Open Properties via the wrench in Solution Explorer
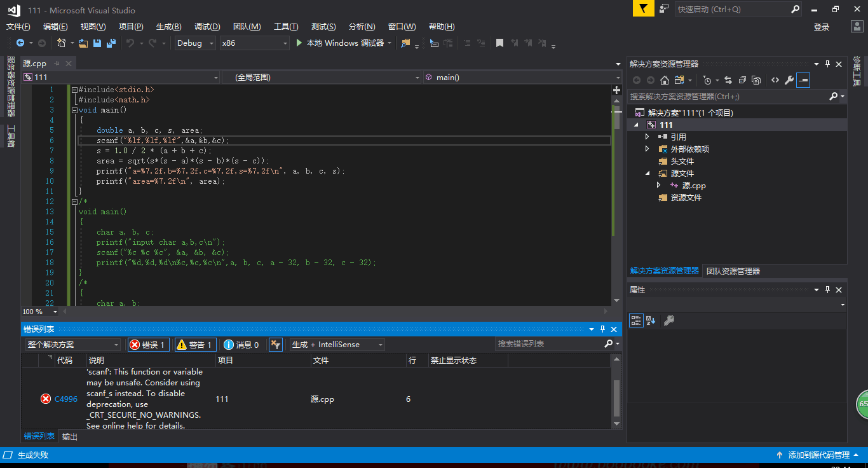The image size is (868, 468). coord(789,80)
